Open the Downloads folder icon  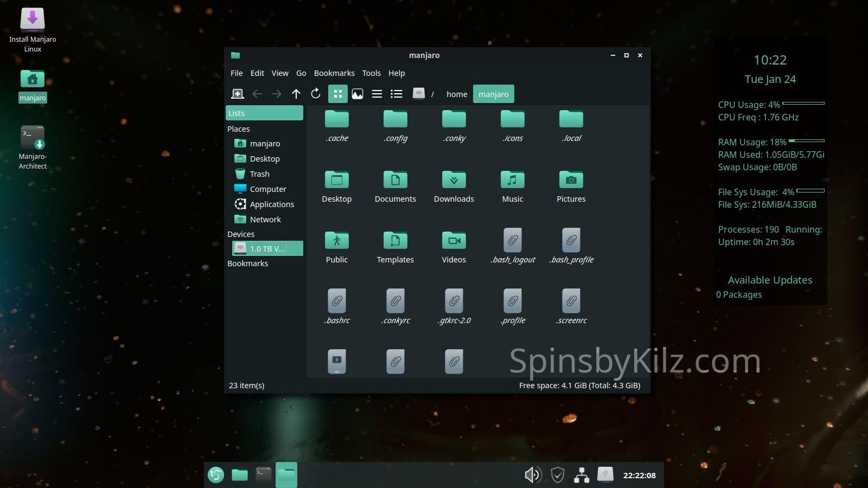(454, 180)
